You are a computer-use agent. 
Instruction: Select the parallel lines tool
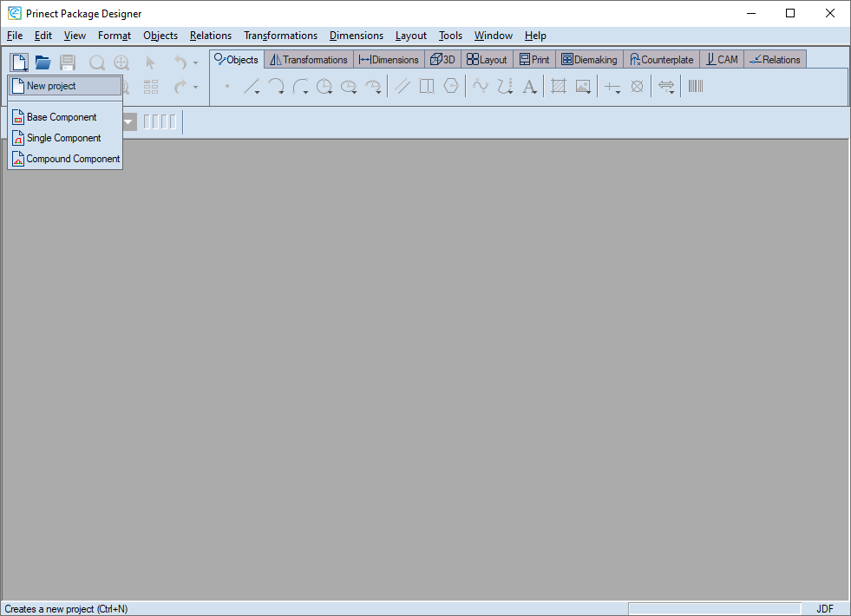tap(403, 86)
